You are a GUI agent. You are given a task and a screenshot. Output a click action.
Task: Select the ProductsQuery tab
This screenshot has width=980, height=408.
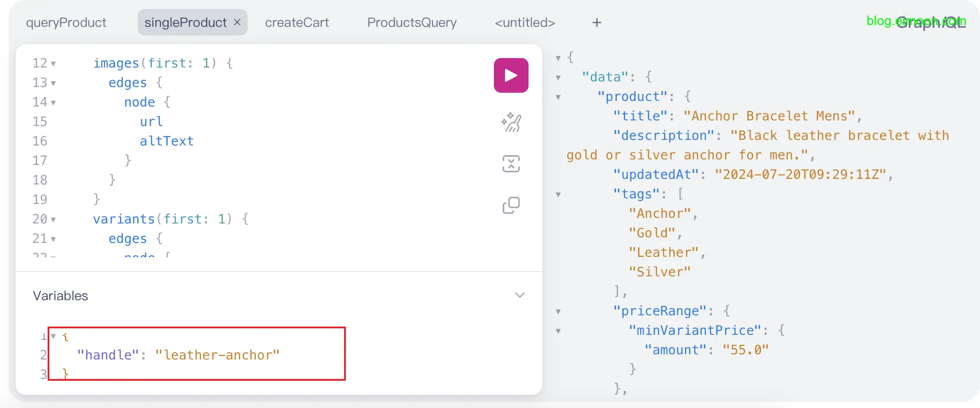pos(412,23)
